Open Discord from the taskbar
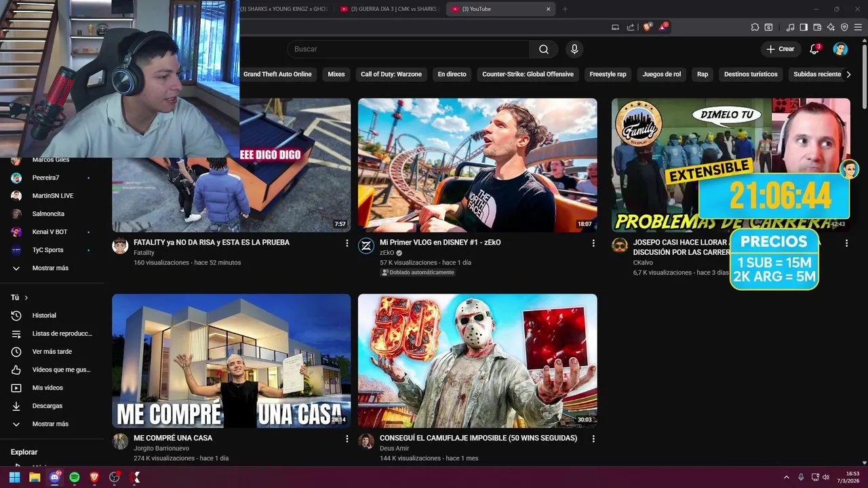 coord(55,477)
